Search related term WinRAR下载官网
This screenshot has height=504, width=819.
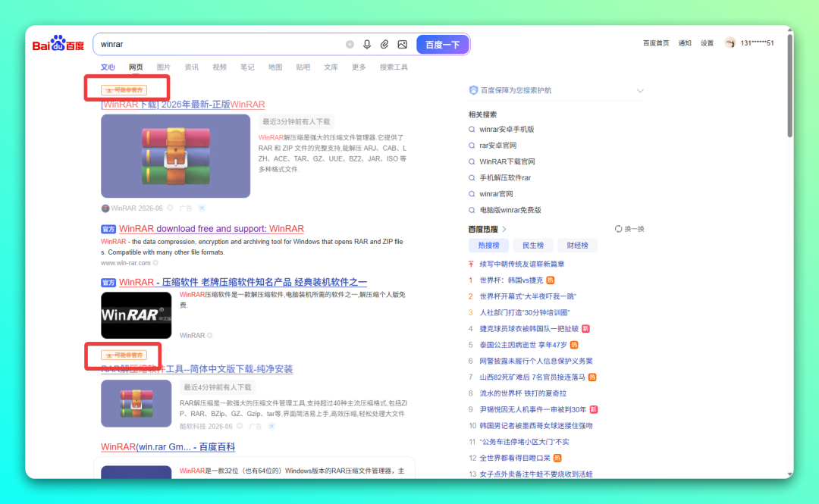coord(507,161)
